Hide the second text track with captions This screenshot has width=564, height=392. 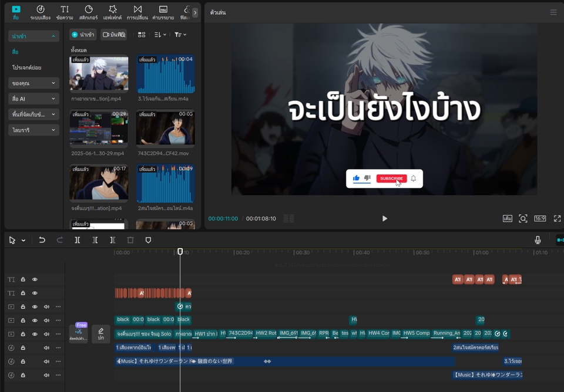click(x=35, y=293)
